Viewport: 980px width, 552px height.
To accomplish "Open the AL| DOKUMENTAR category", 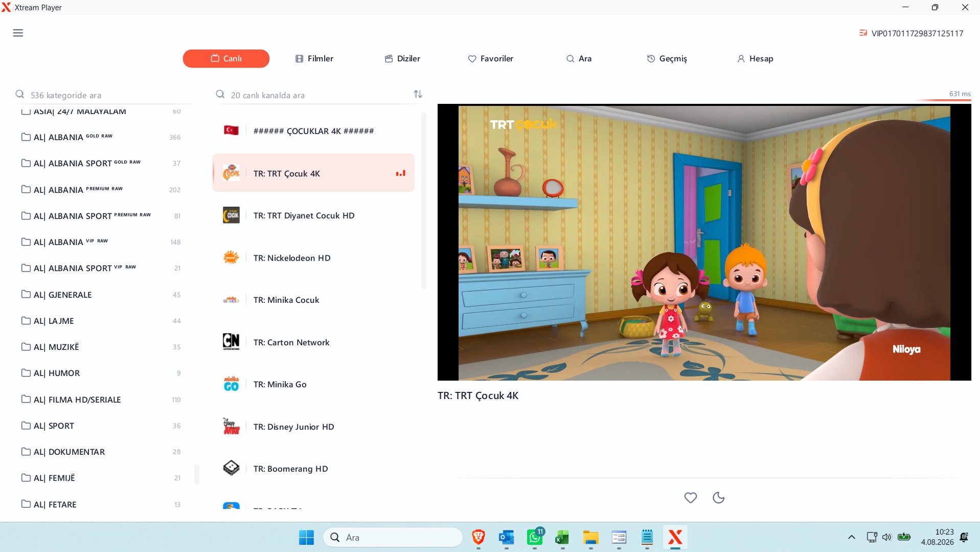I will (101, 452).
